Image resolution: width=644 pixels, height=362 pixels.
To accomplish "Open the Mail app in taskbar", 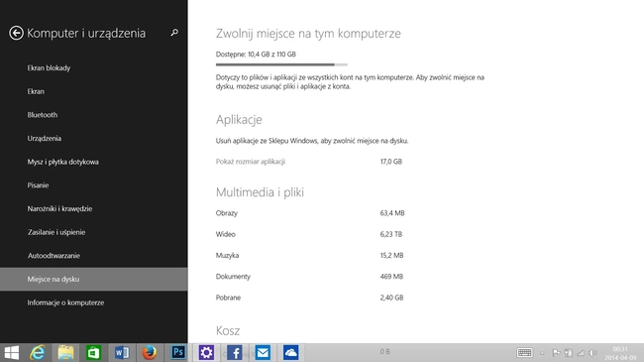I will [x=263, y=352].
